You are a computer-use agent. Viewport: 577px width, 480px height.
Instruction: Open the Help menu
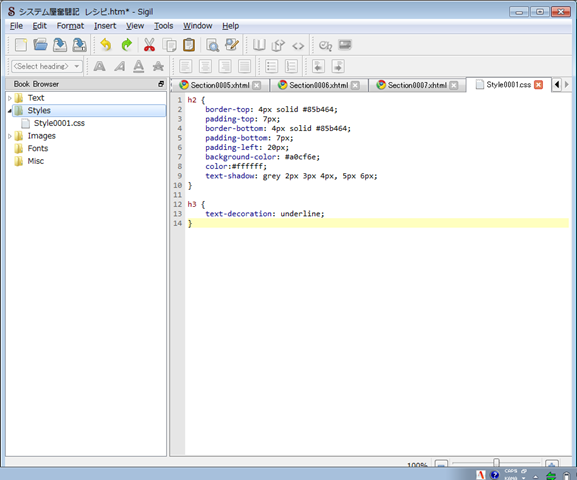(x=230, y=26)
